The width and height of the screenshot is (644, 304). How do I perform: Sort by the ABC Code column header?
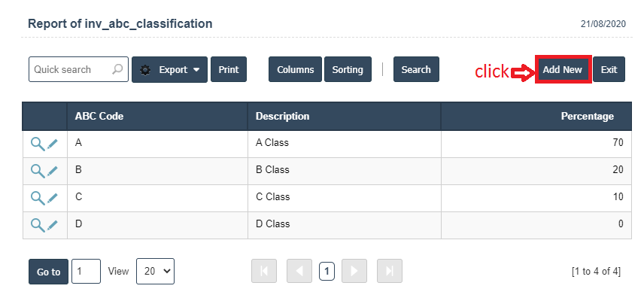coord(99,117)
